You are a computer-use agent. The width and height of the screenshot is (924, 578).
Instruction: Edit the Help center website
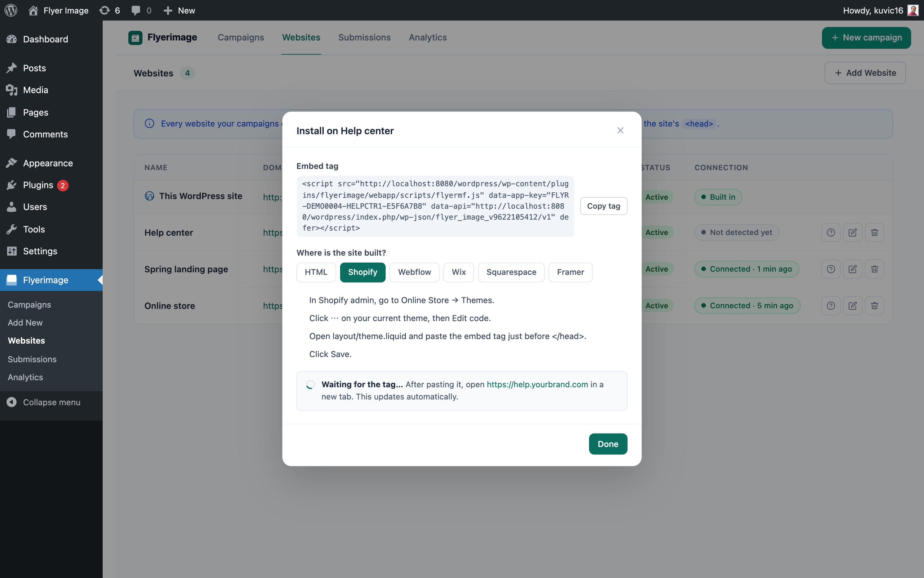852,232
